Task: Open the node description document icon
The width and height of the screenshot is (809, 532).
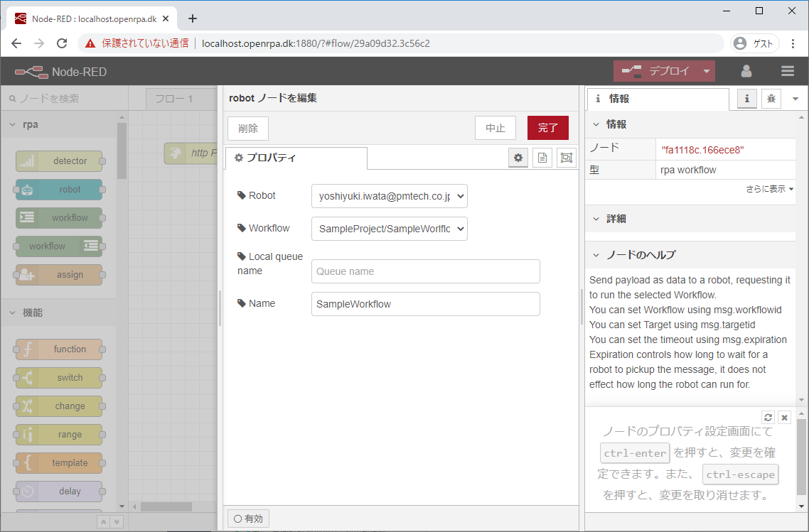Action: coord(542,158)
